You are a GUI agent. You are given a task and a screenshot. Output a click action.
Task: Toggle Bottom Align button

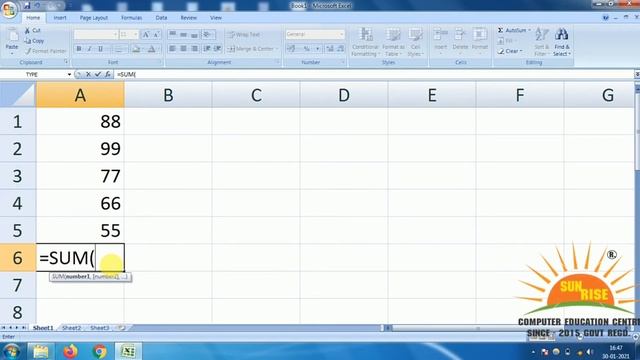pyautogui.click(x=195, y=35)
